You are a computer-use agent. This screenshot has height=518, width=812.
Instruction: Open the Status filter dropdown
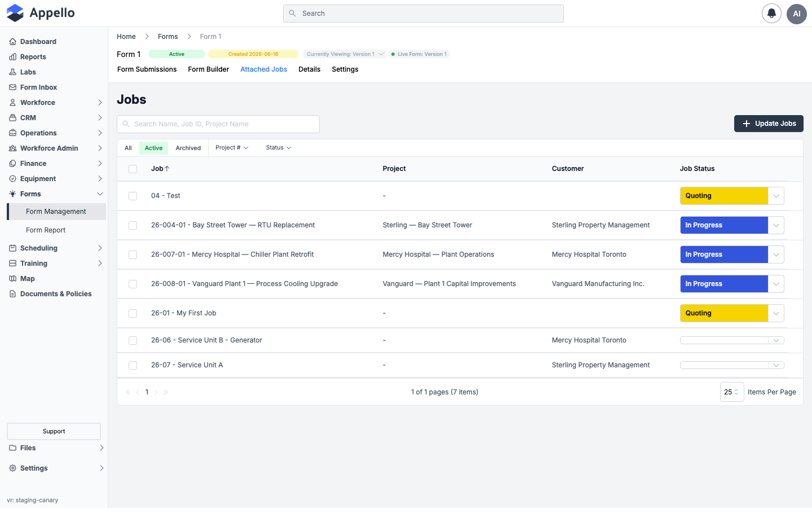(279, 148)
